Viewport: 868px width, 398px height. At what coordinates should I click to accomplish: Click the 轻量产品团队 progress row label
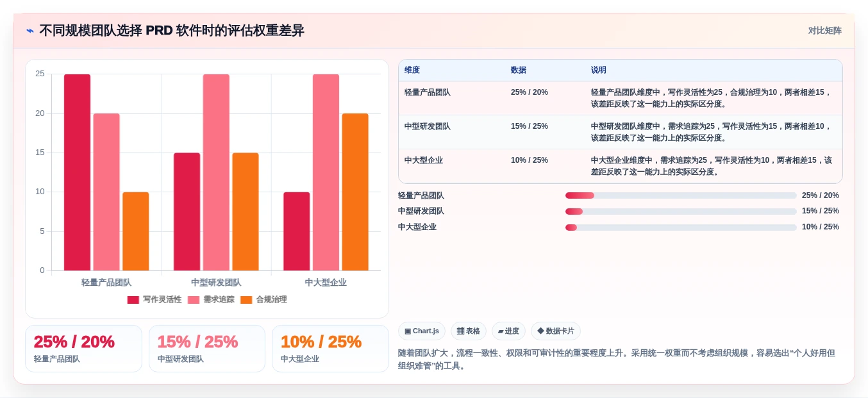(x=421, y=195)
